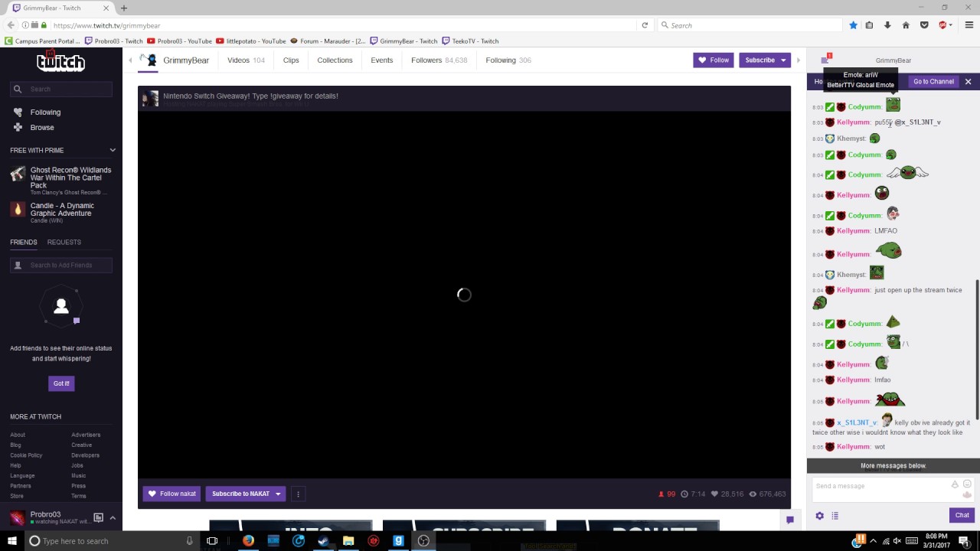980x551 pixels.
Task: Click the OBS icon in the taskbar
Action: point(423,540)
